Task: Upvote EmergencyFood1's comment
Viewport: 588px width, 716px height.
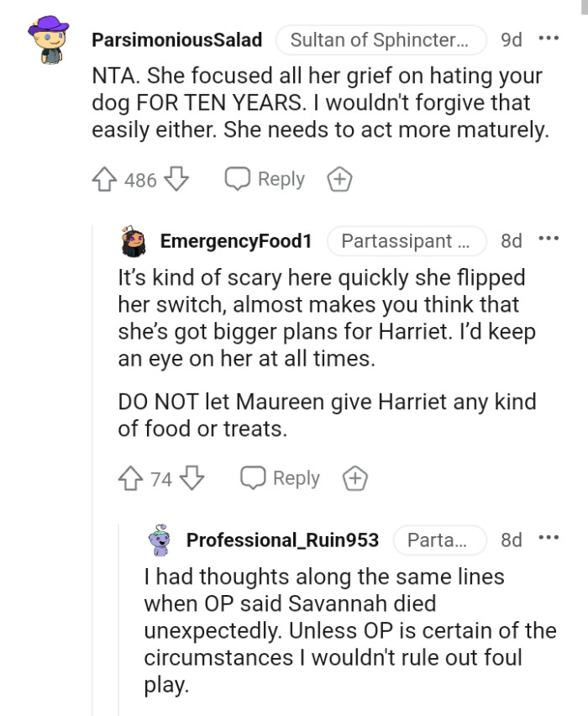Action: (129, 477)
